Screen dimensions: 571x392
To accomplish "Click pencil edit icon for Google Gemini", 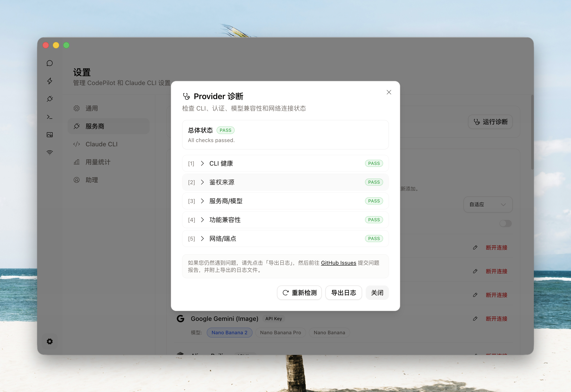I will pos(475,319).
